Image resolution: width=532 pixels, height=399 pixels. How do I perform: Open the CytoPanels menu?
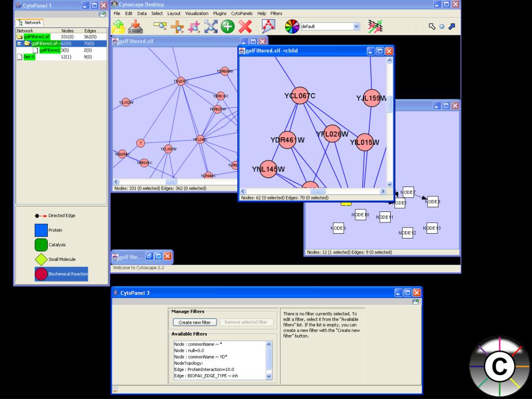242,14
